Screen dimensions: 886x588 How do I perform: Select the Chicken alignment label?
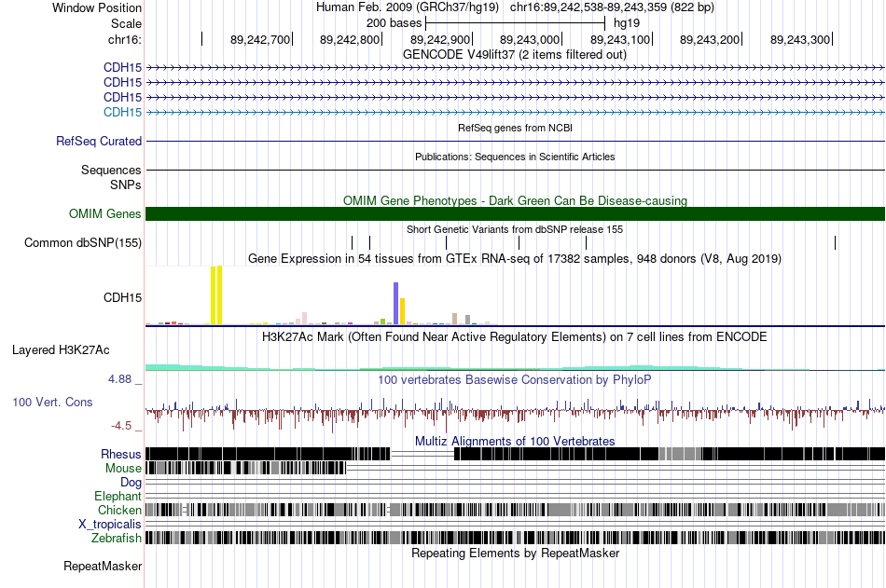tap(119, 510)
